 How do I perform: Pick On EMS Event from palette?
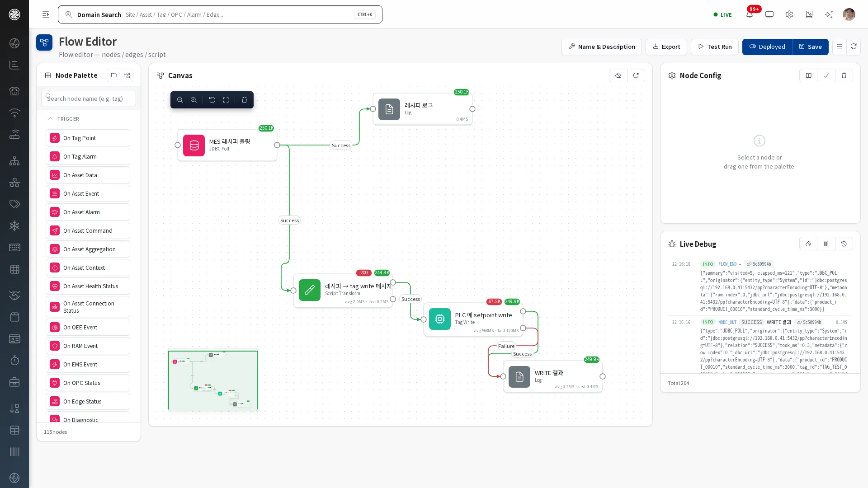[x=88, y=364]
